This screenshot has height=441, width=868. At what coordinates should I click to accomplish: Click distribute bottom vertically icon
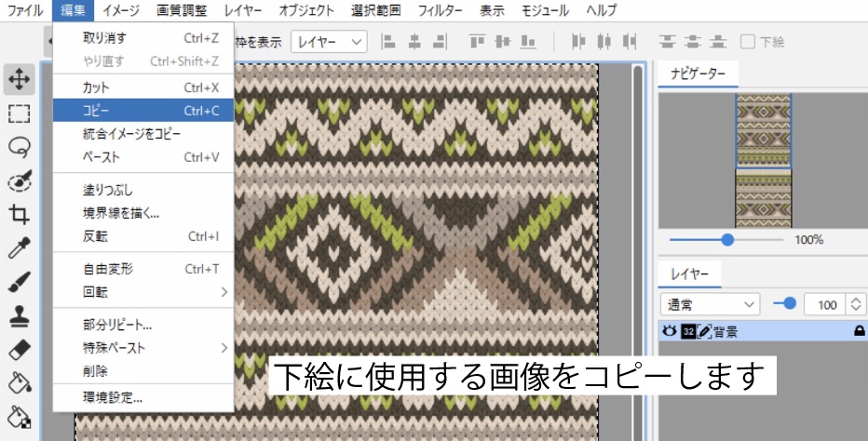(718, 42)
